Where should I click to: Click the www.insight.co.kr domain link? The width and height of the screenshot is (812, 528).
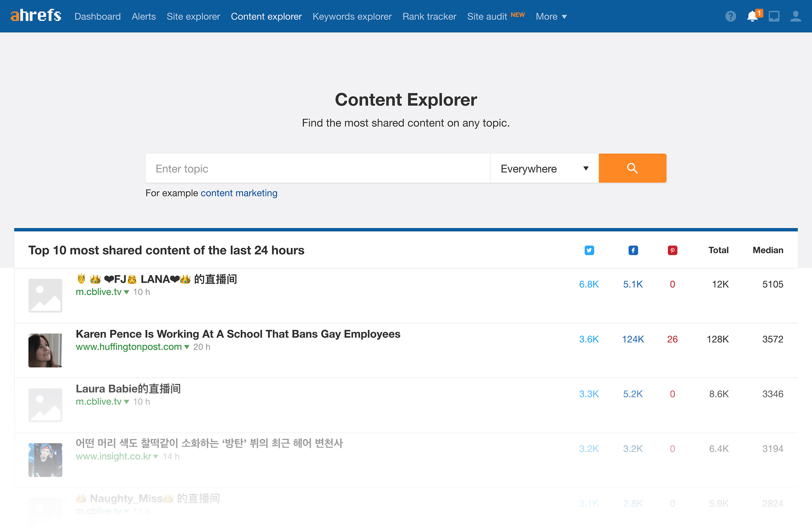click(x=113, y=456)
